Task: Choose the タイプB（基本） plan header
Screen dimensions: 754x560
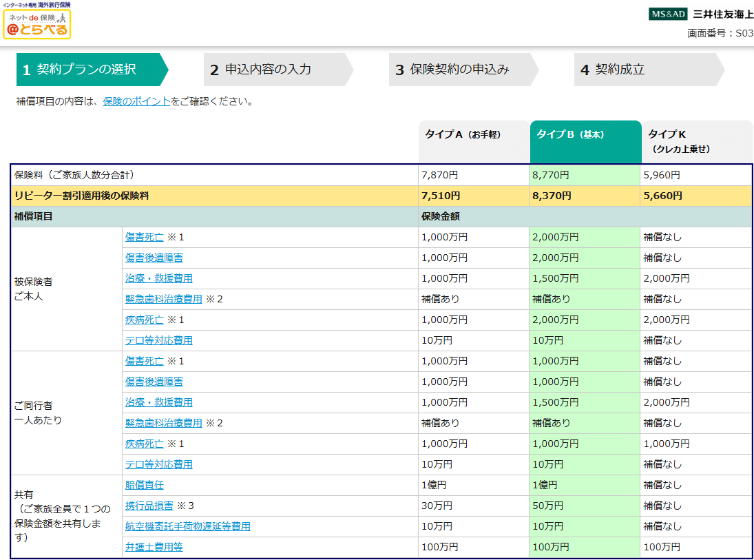Action: [x=586, y=141]
